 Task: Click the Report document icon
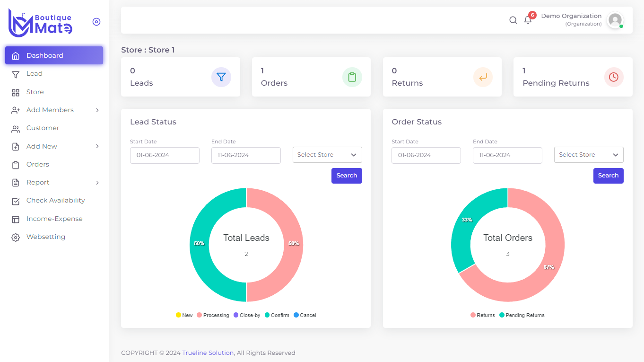(x=16, y=183)
